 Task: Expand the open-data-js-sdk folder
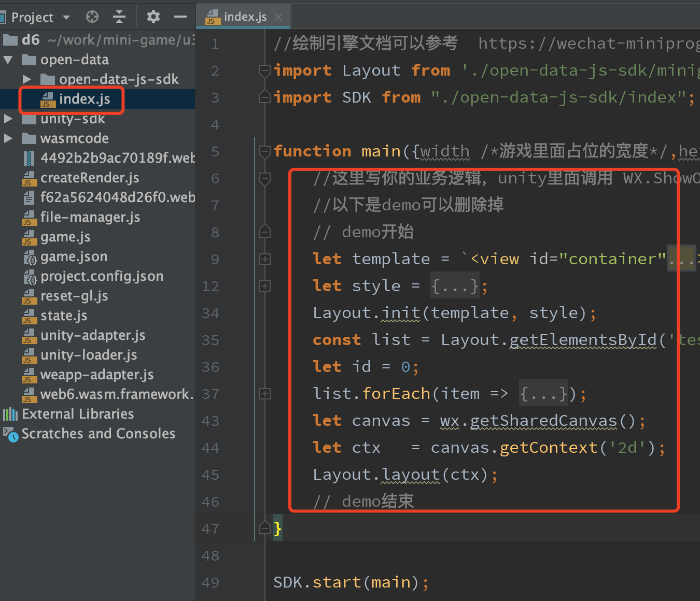27,79
